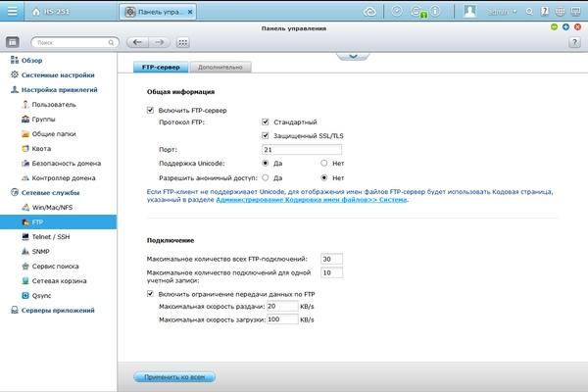The image size is (588, 392).
Task: Switch to the FTP-сервер tab
Action: [161, 68]
